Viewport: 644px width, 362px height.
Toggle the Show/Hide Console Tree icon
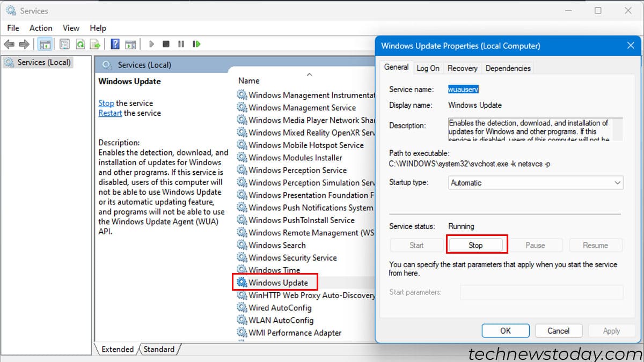tap(45, 43)
